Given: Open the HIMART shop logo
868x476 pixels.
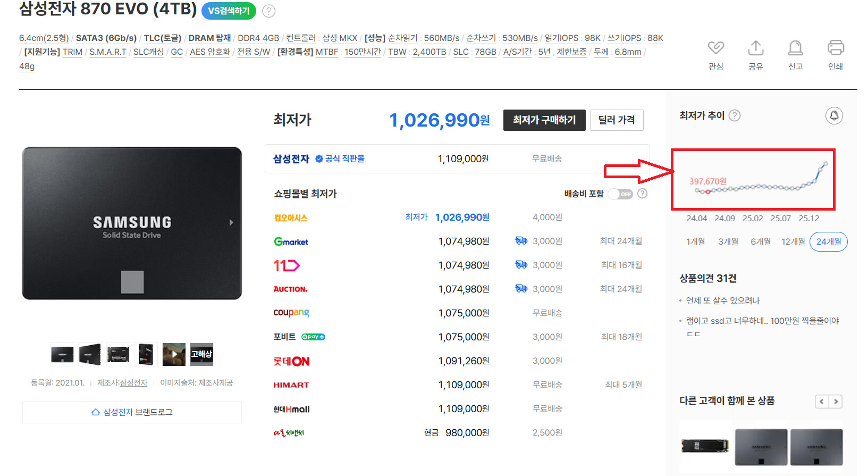Looking at the screenshot, I should pos(291,385).
